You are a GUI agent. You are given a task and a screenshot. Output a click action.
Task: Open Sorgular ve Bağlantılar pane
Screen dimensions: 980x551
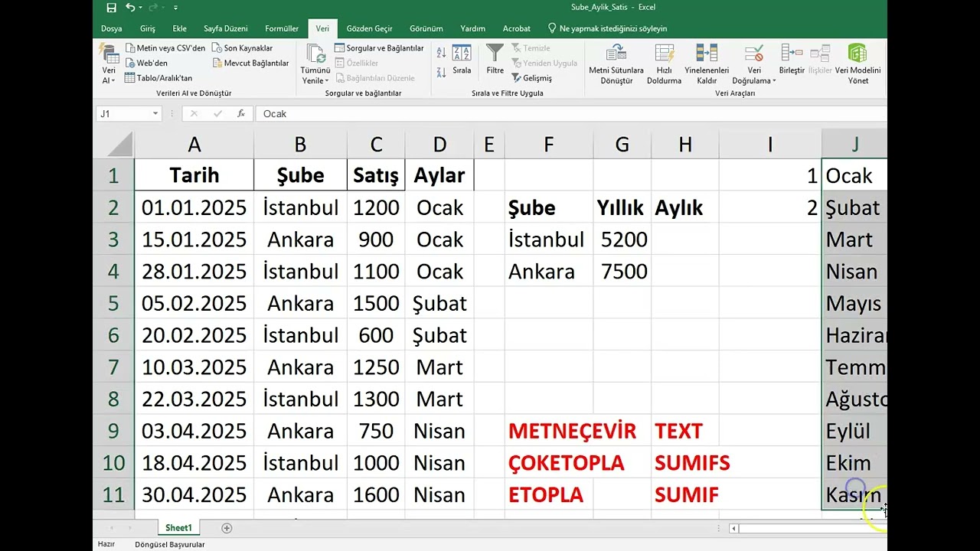379,47
